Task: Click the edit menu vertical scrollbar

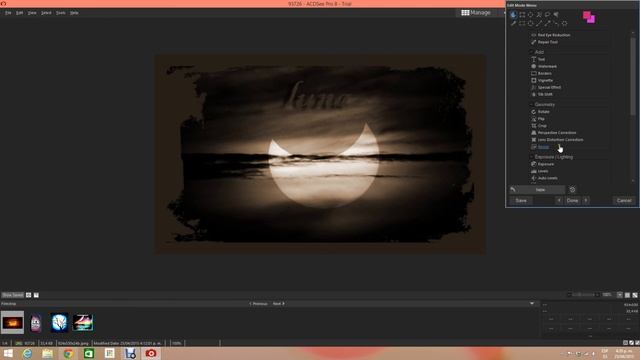Action: [633, 76]
